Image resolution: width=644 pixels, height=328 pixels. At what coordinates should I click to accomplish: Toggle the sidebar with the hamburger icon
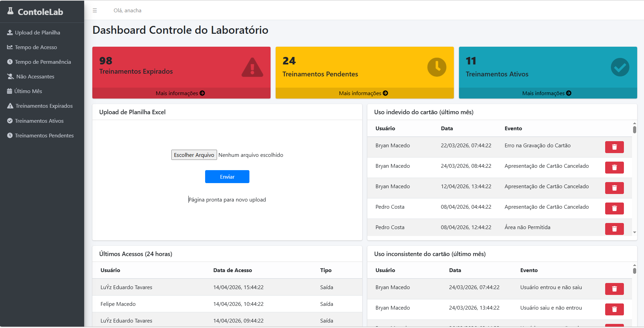tap(95, 10)
